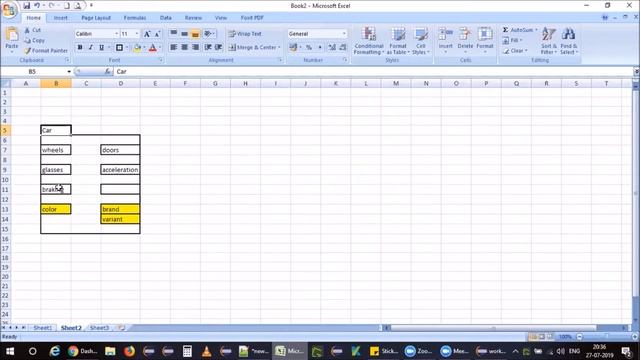
Task: Align text right
Action: [196, 47]
